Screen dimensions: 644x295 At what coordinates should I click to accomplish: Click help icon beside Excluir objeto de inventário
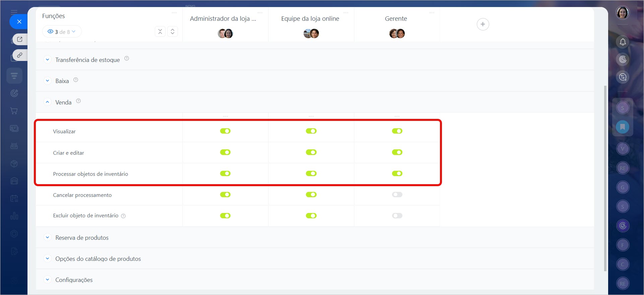[x=123, y=216]
